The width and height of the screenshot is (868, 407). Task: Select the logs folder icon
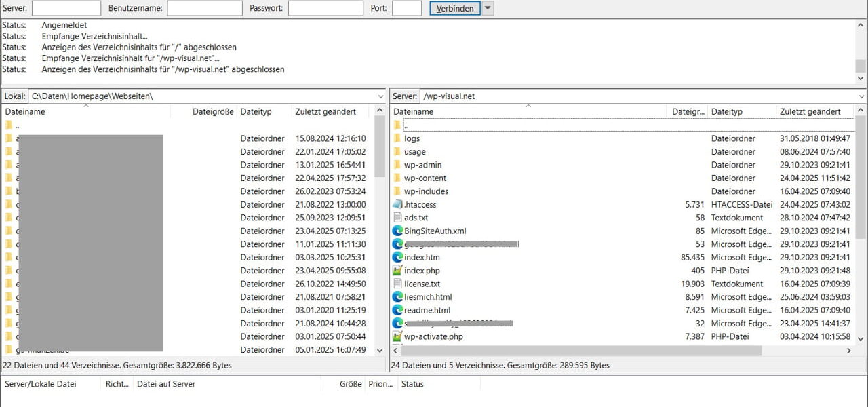coord(397,138)
